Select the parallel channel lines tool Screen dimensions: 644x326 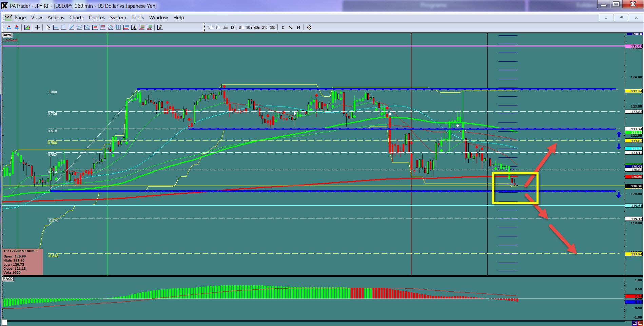point(79,27)
